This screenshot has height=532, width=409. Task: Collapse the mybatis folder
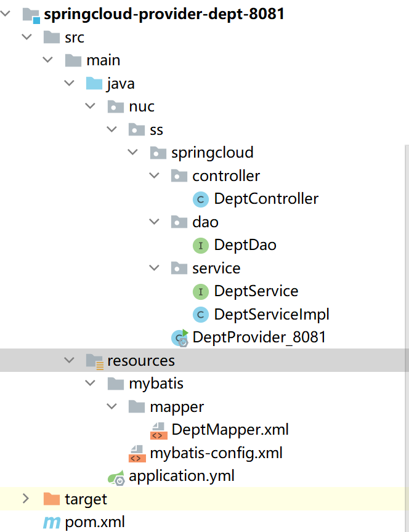(x=91, y=383)
